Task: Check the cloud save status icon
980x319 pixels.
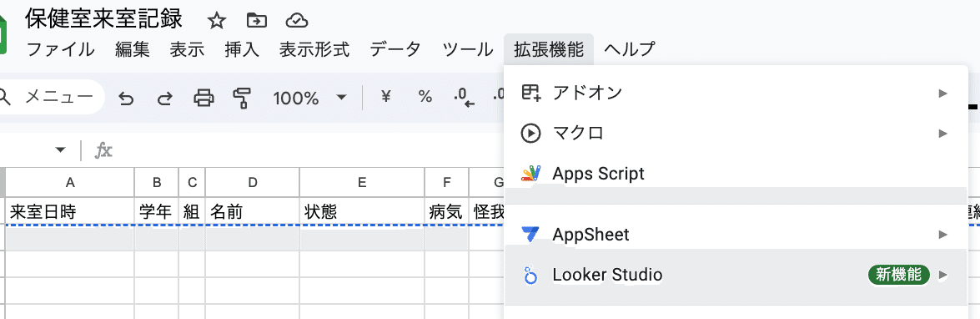Action: [297, 21]
